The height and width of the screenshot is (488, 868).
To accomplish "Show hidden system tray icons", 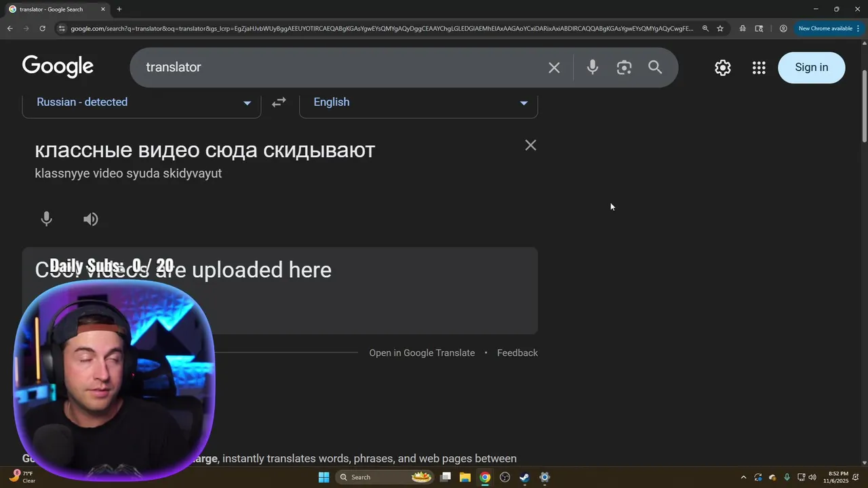I will [x=743, y=477].
